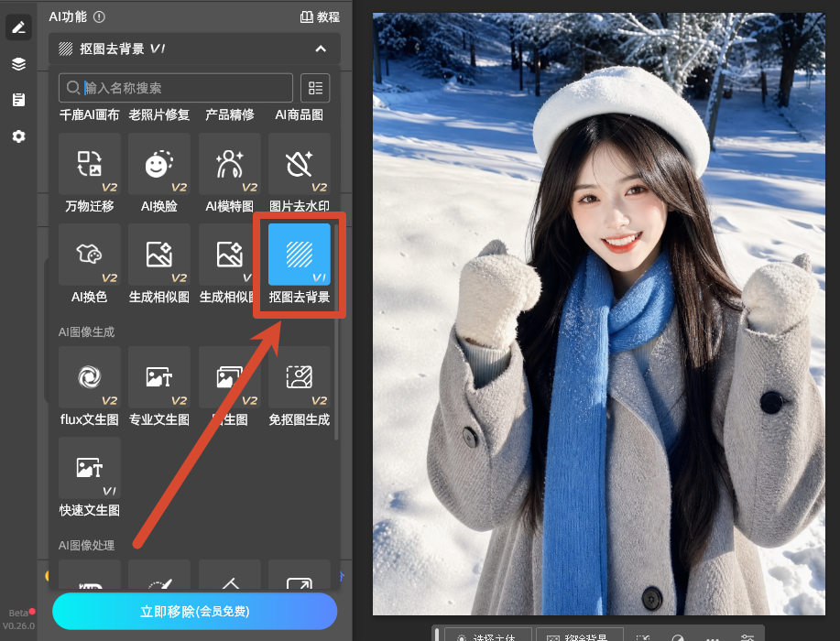Choose the 免抠图生成 tile
Viewport: 840px width, 641px height.
pyautogui.click(x=300, y=377)
